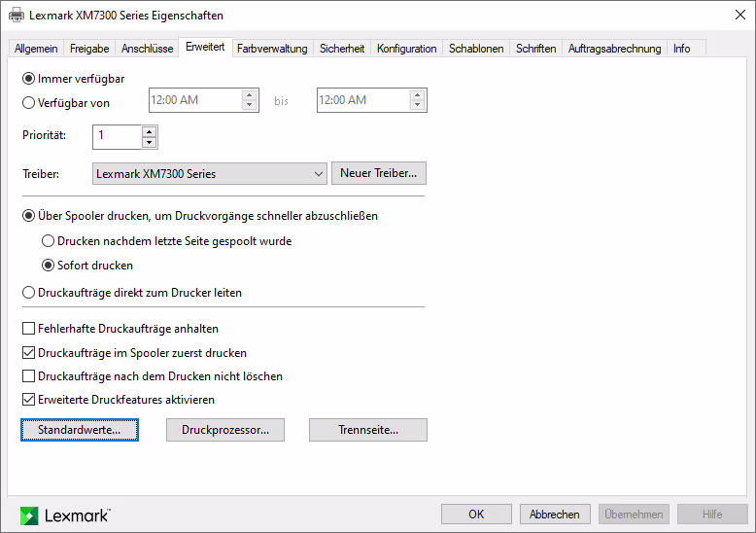This screenshot has height=533, width=756.
Task: Open the Schablonen tab
Action: click(x=476, y=49)
